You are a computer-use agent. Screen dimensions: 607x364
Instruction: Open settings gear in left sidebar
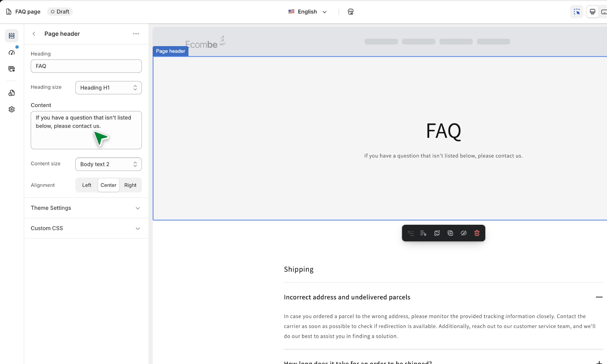pos(12,109)
